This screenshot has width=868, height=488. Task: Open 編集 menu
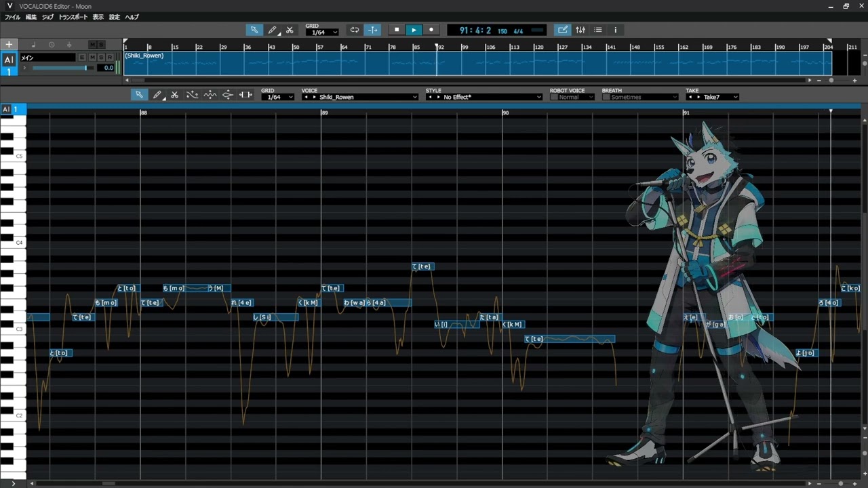[31, 17]
